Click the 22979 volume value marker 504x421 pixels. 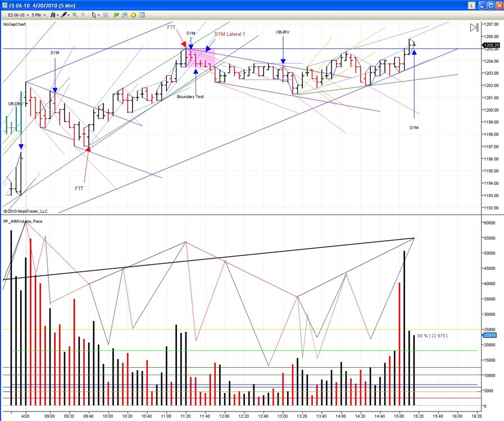pyautogui.click(x=489, y=335)
